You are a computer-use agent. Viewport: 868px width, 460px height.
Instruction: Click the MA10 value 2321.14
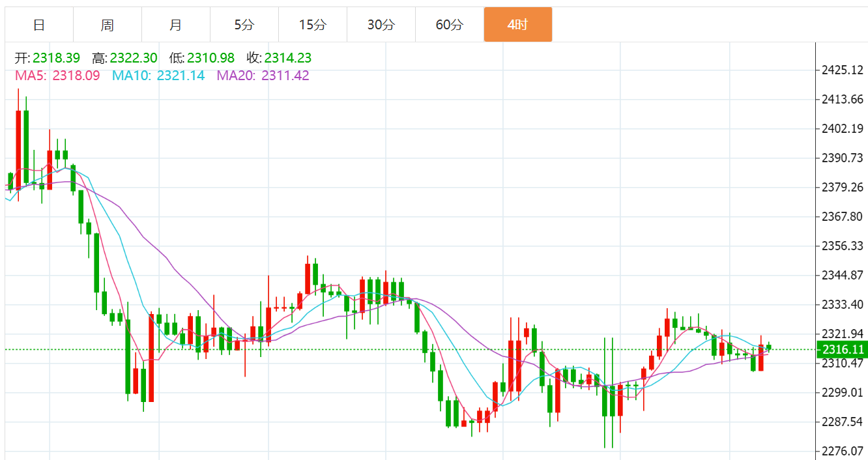coord(181,76)
